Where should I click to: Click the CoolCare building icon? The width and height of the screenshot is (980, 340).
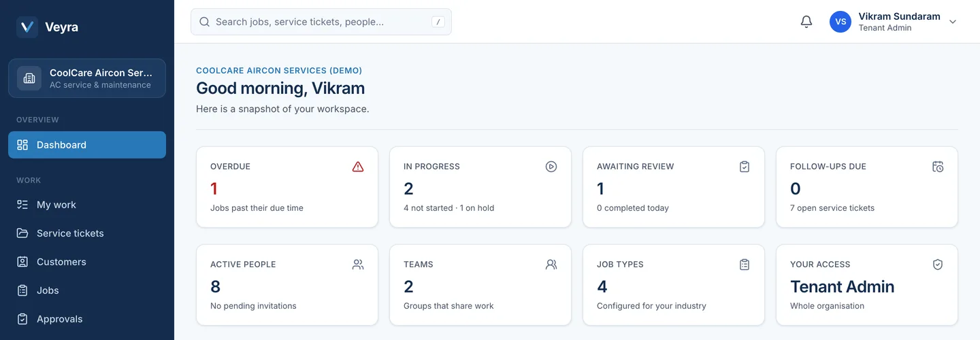coord(29,78)
